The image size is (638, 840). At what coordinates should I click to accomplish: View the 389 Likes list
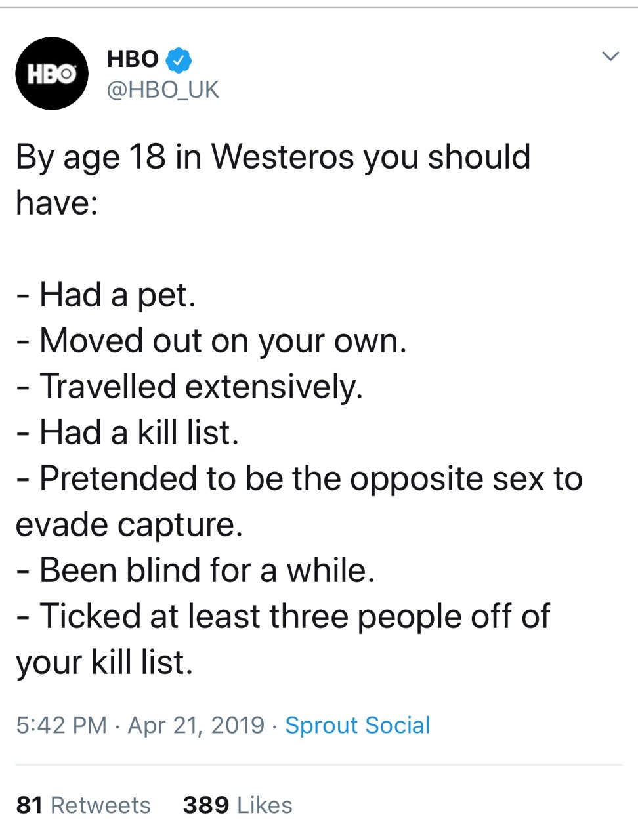click(238, 805)
